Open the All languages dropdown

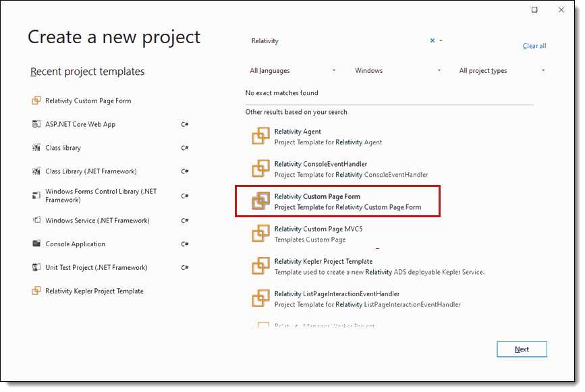point(293,70)
